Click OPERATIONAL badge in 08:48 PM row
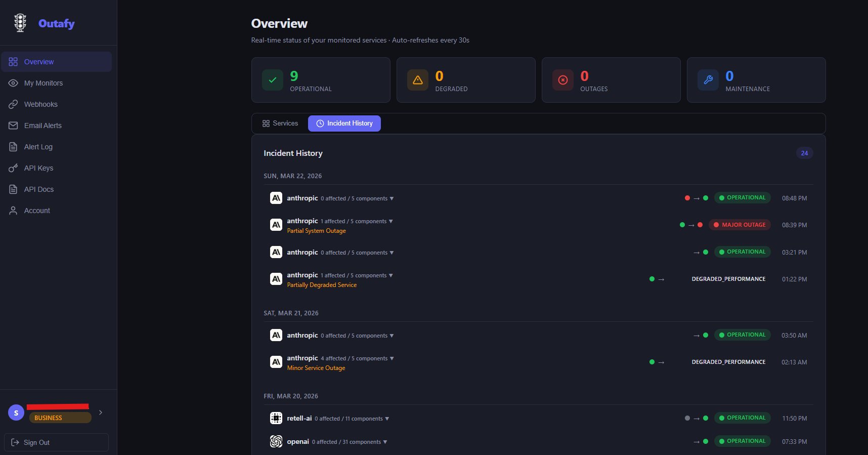The width and height of the screenshot is (868, 455). [743, 198]
